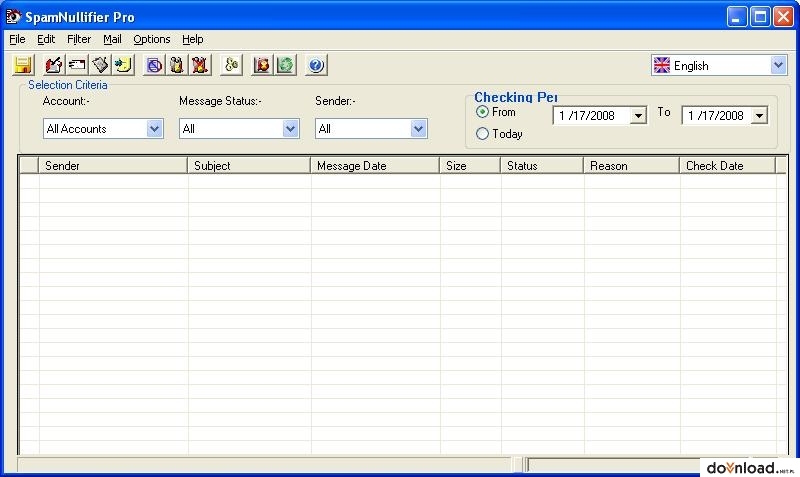Viewport: 800px width, 477px height.
Task: Open the To date picker dropdown
Action: pyautogui.click(x=759, y=115)
